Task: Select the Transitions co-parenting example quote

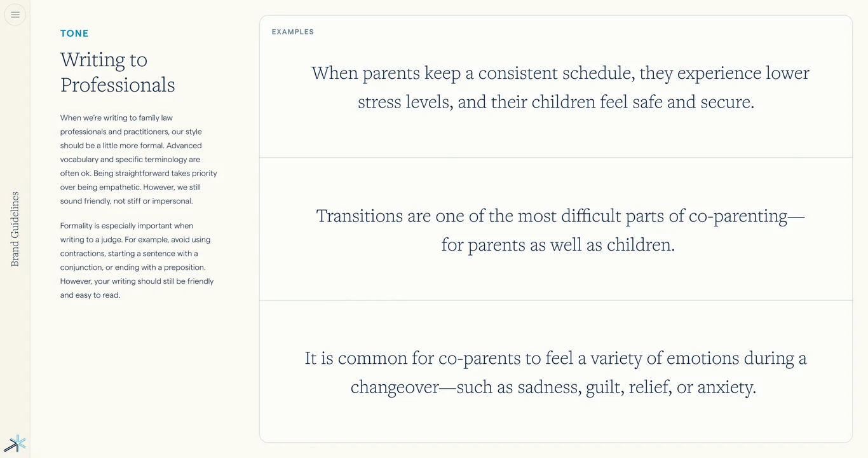Action: tap(560, 230)
